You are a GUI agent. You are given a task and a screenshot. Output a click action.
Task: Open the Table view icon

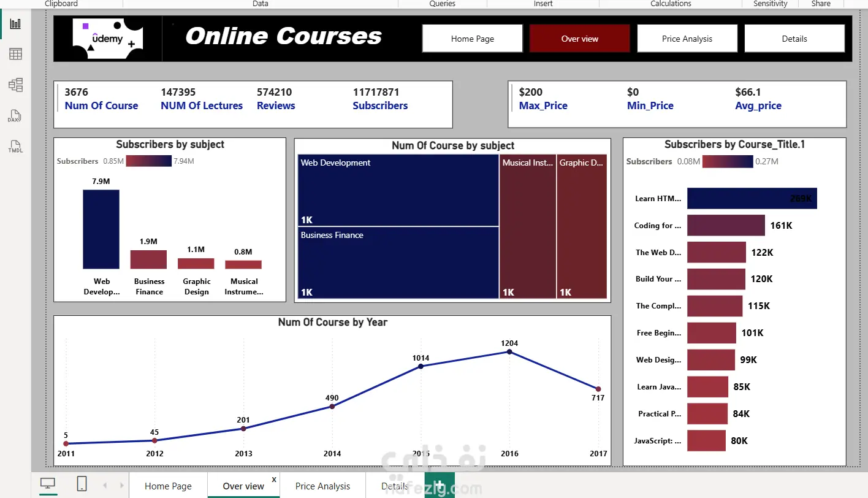tap(15, 54)
